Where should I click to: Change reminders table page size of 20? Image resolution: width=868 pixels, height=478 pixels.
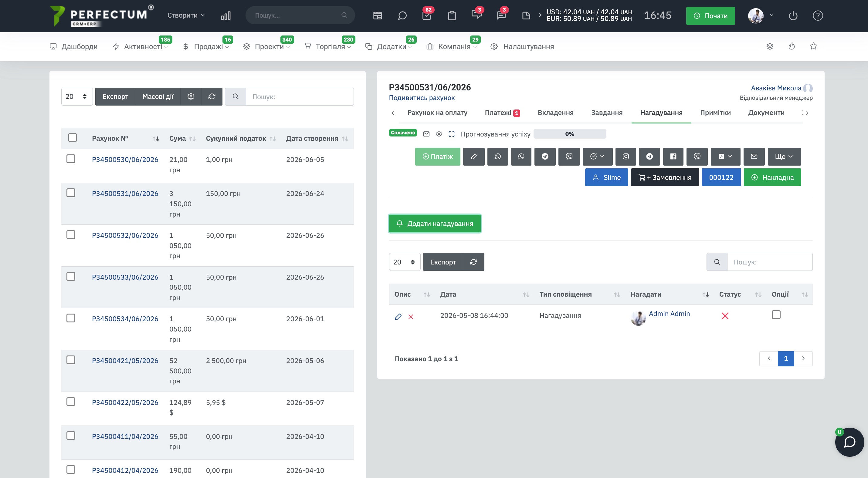coord(404,262)
